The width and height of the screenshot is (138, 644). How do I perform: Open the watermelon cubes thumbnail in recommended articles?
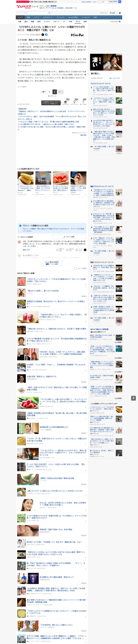point(61,178)
